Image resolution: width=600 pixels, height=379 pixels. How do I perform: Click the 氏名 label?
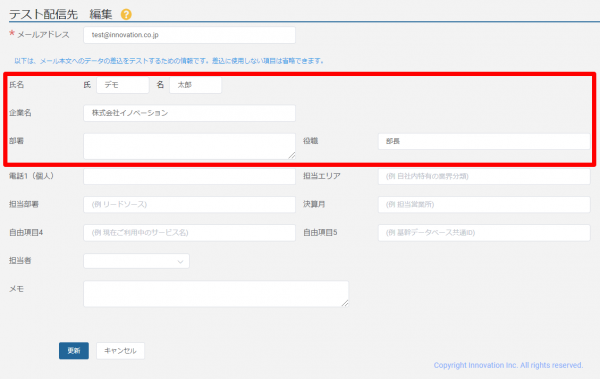[16, 85]
